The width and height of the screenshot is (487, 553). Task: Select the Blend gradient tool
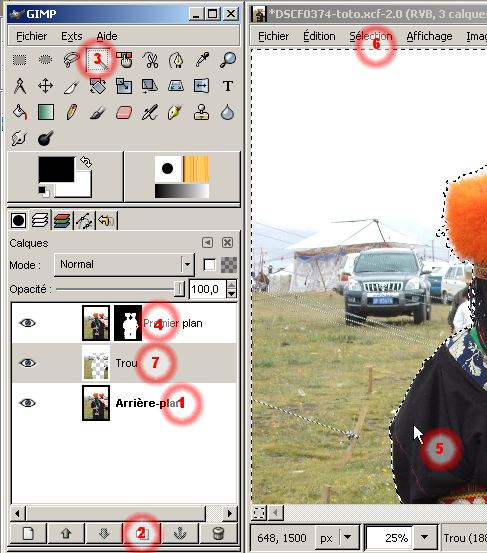46,113
